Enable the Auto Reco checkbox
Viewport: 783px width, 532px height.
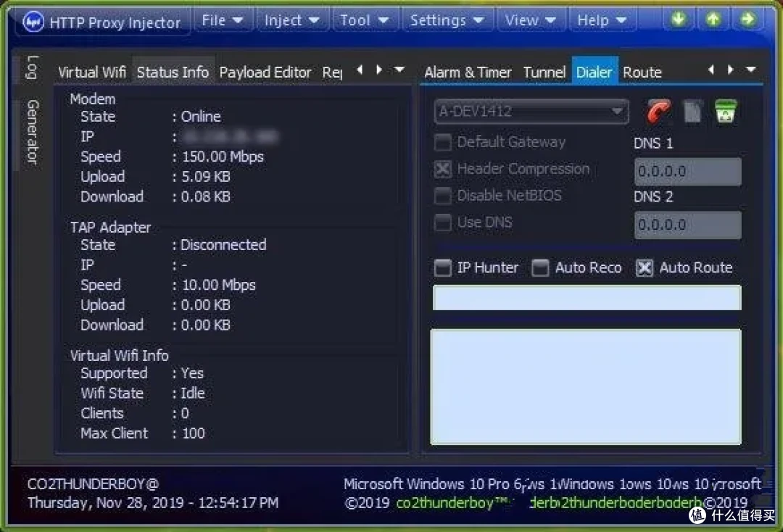point(540,268)
